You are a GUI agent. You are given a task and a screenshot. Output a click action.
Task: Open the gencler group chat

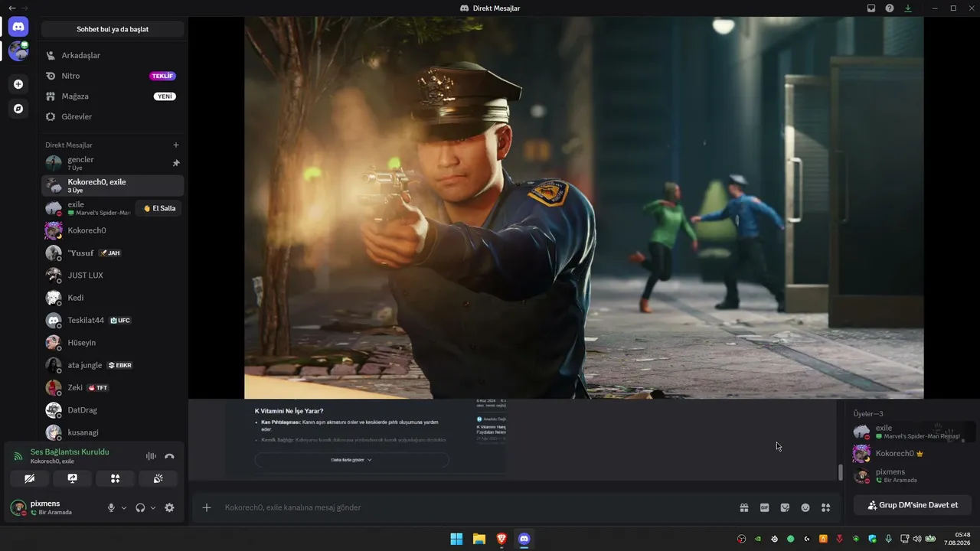(x=113, y=163)
